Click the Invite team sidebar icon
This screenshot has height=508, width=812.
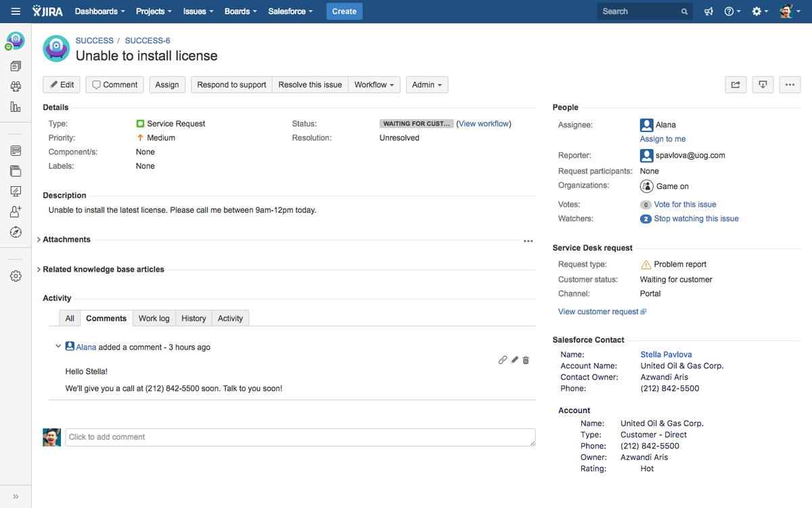click(16, 211)
